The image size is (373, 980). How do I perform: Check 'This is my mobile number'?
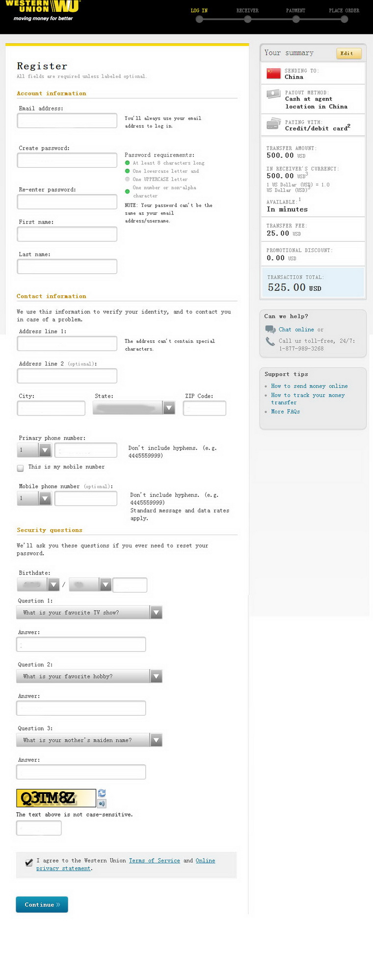[21, 468]
